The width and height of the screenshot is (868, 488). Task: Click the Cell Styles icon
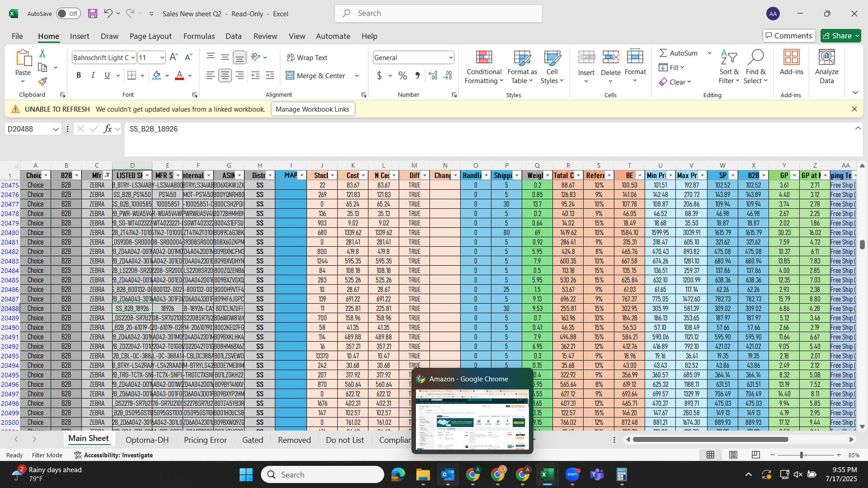(x=552, y=57)
